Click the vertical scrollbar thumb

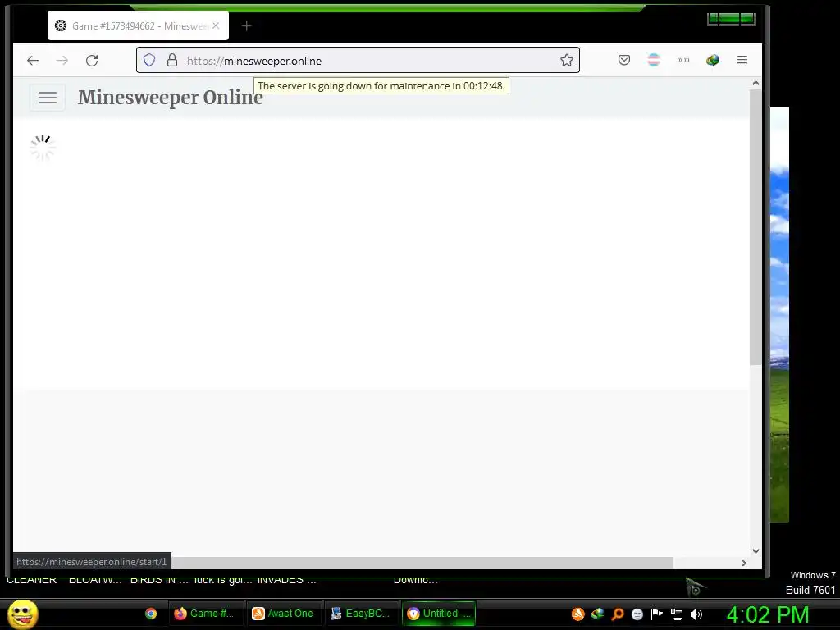tap(756, 228)
